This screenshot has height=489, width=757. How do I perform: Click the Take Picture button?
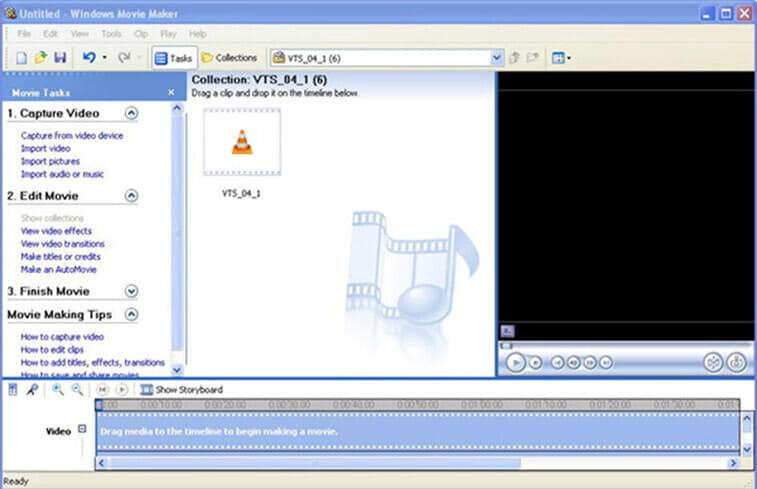click(737, 362)
